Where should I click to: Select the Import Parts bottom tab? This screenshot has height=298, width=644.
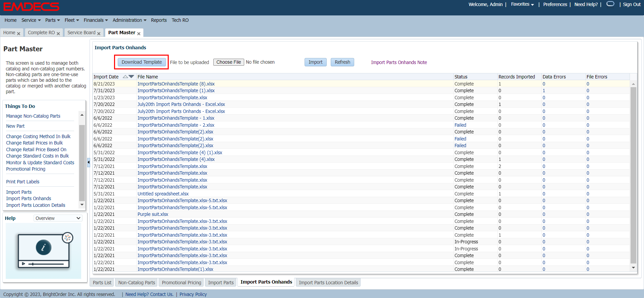tap(221, 283)
